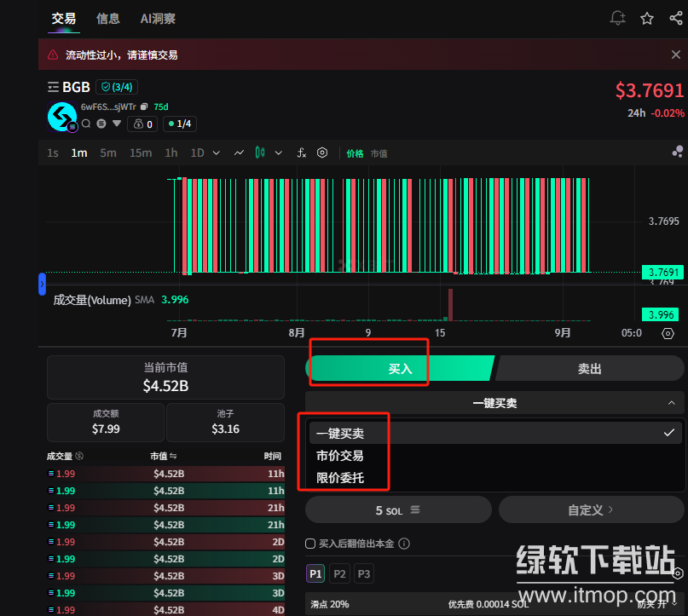
Task: Click the candlestick chart type icon
Action: 260,153
